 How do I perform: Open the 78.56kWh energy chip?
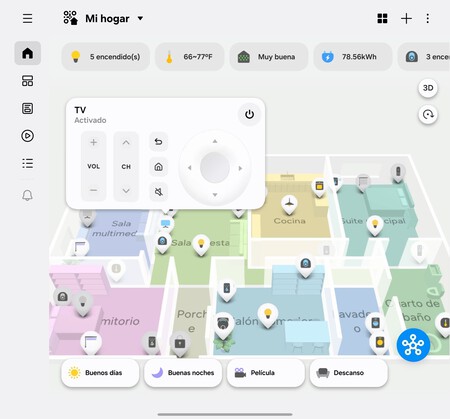pos(352,57)
